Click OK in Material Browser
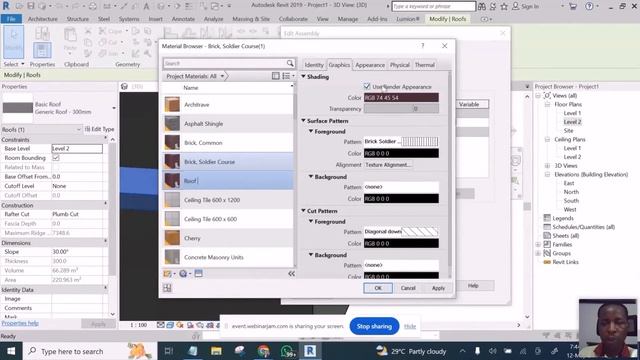 click(378, 288)
